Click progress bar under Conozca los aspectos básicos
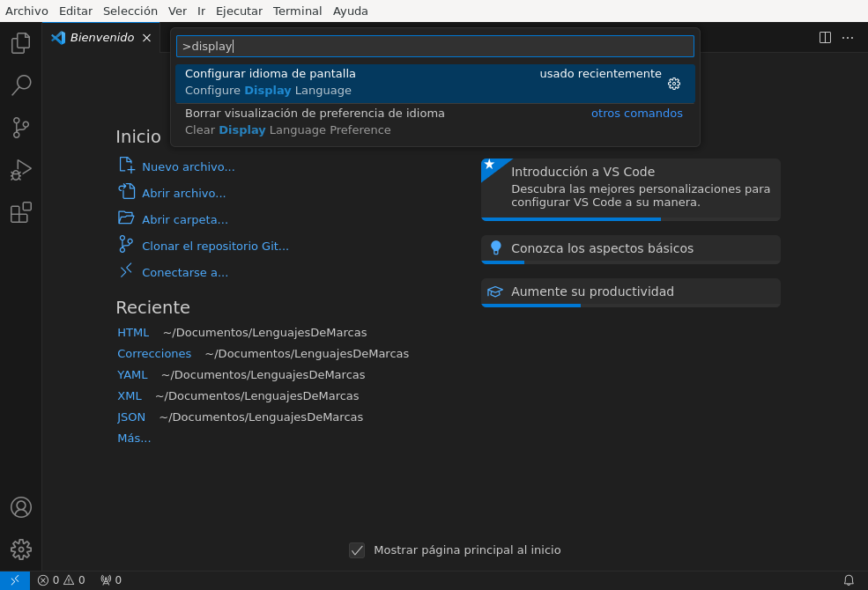This screenshot has width=868, height=590. coord(631,262)
